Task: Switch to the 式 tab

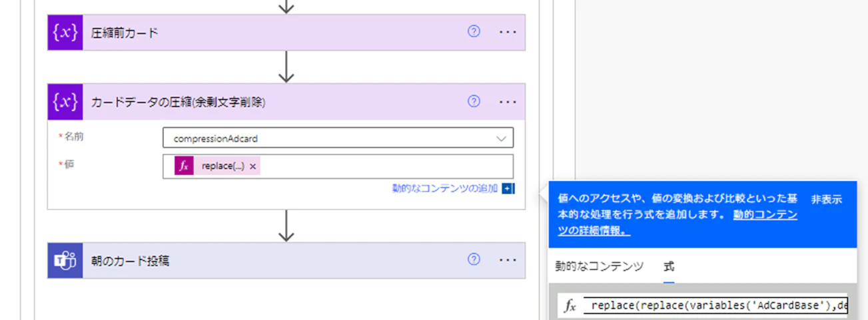Action: tap(669, 266)
